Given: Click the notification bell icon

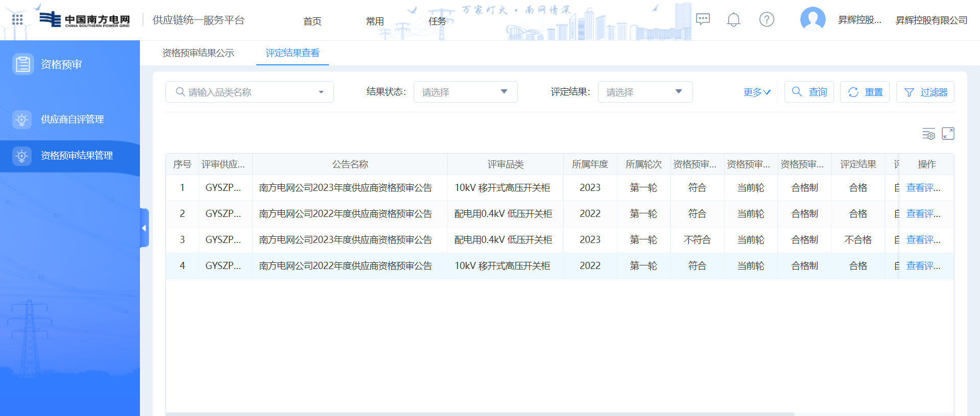Looking at the screenshot, I should [733, 20].
